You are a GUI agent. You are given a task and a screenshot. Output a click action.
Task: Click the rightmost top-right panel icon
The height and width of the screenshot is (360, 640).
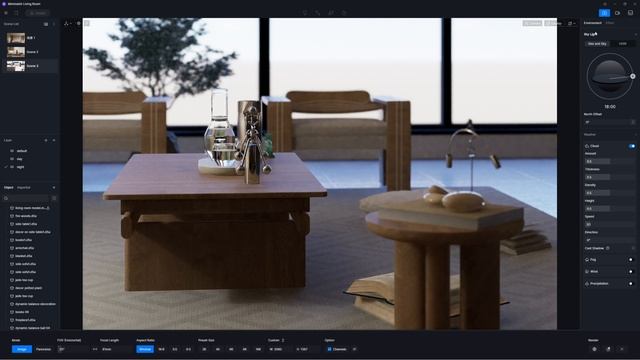630,13
